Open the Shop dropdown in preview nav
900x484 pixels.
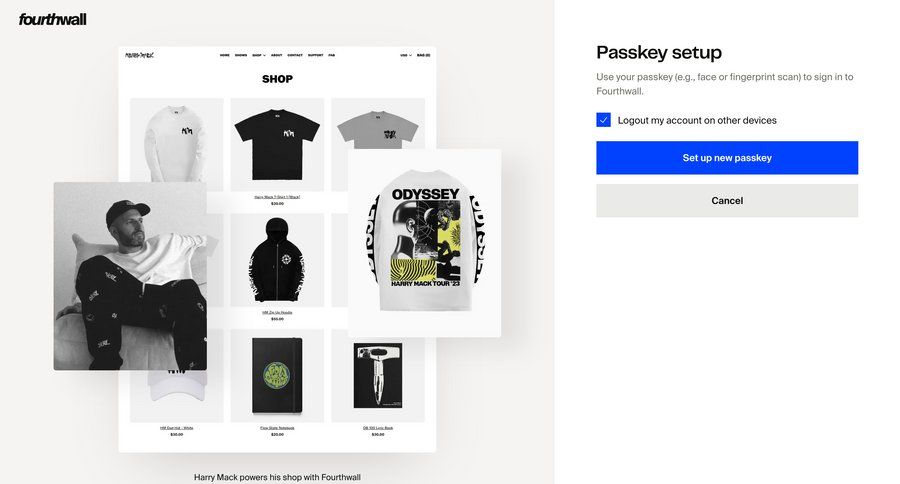[259, 55]
